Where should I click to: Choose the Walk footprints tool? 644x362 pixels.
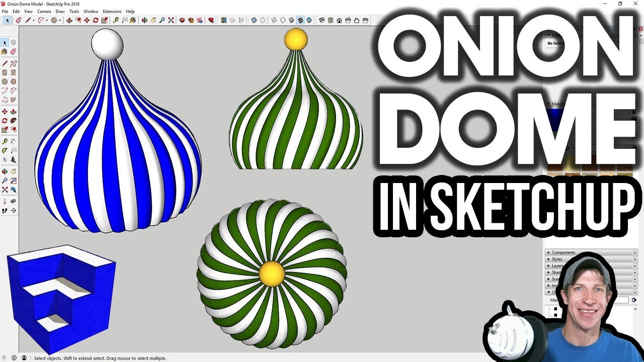5,210
